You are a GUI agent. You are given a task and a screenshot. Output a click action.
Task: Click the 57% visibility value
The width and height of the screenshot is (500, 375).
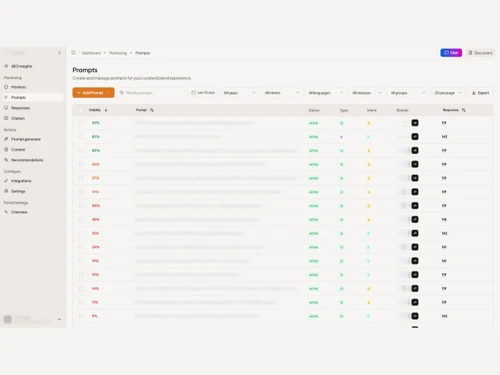pos(96,178)
